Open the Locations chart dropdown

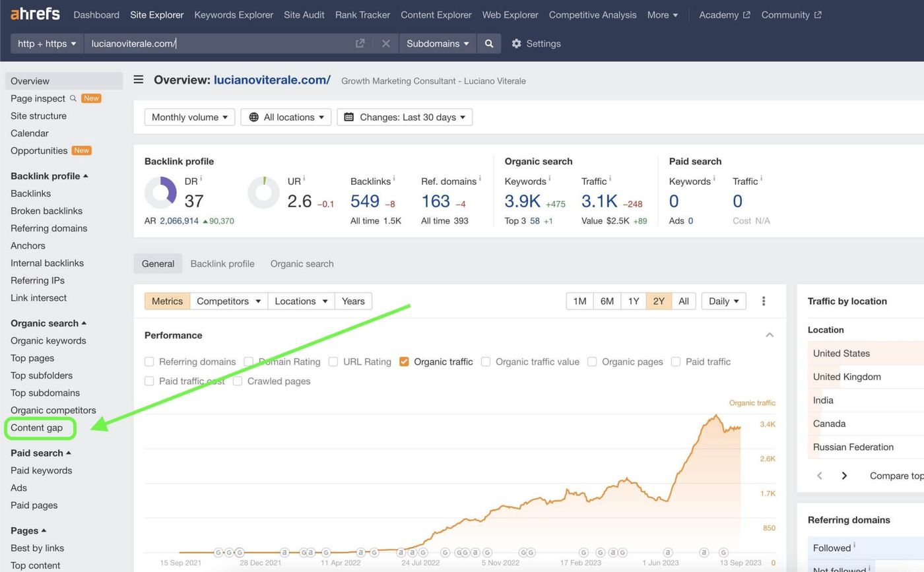pyautogui.click(x=302, y=301)
